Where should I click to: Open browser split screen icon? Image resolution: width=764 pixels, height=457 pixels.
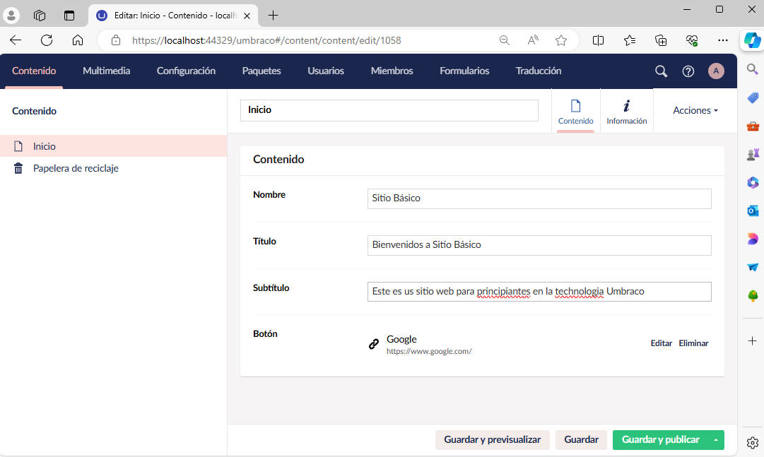pos(598,40)
